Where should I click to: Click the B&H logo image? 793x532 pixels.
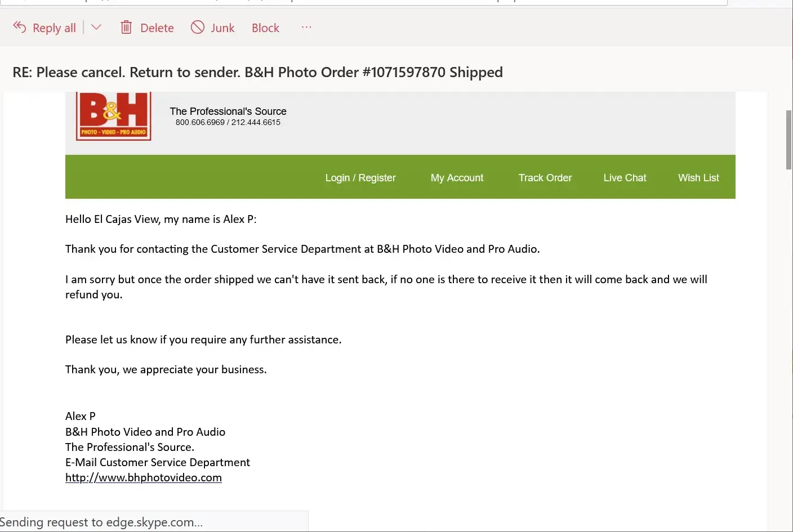click(114, 116)
